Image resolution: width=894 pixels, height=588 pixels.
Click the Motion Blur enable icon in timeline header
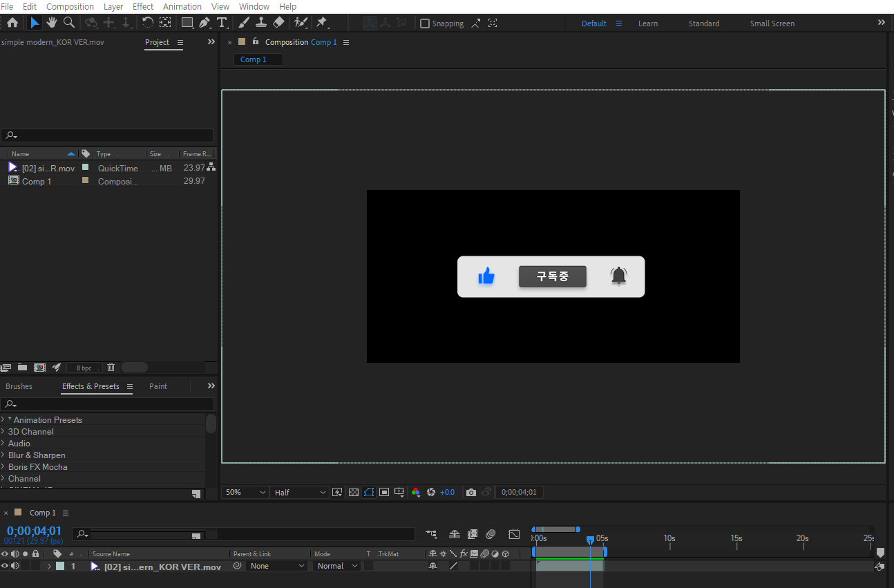(x=491, y=534)
